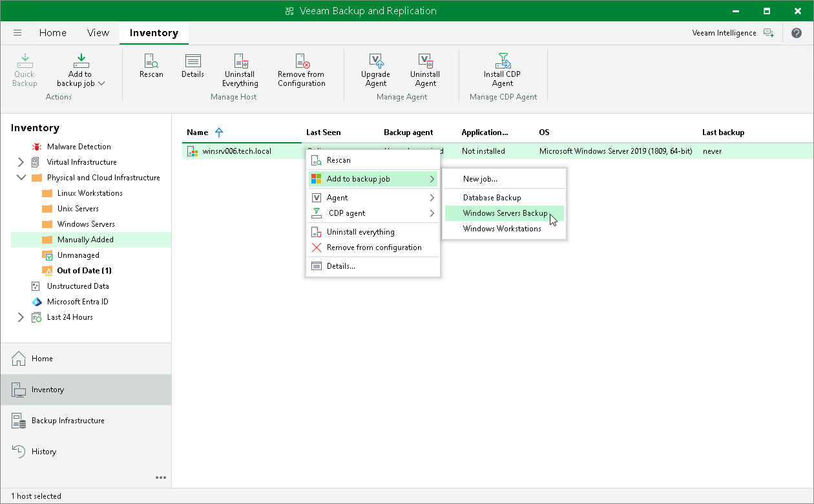
Task: Open Details from the ribbon
Action: (193, 61)
